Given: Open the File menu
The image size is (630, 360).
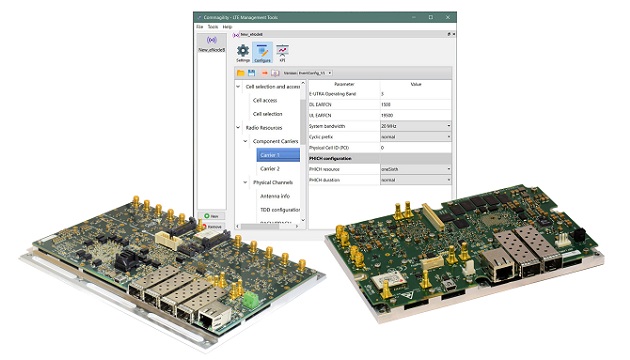Looking at the screenshot, I should [200, 27].
